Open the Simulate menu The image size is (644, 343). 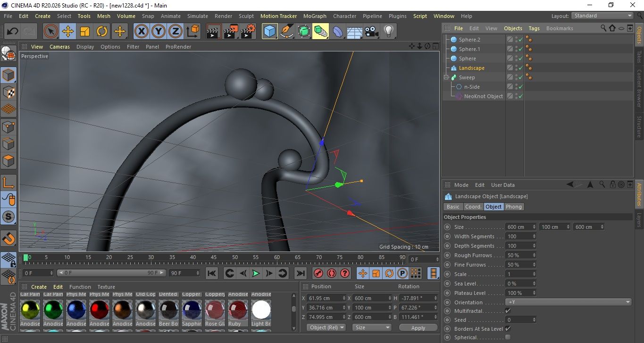point(197,16)
